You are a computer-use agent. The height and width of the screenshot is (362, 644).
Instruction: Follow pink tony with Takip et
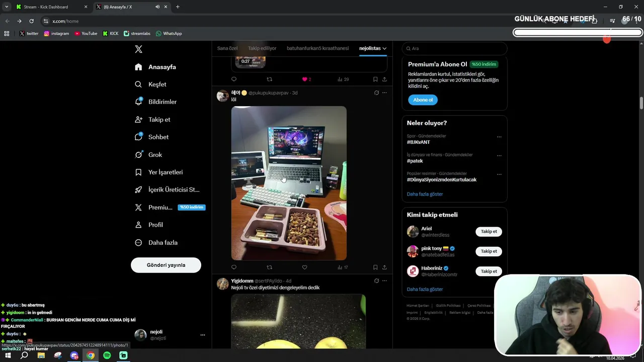point(489,251)
